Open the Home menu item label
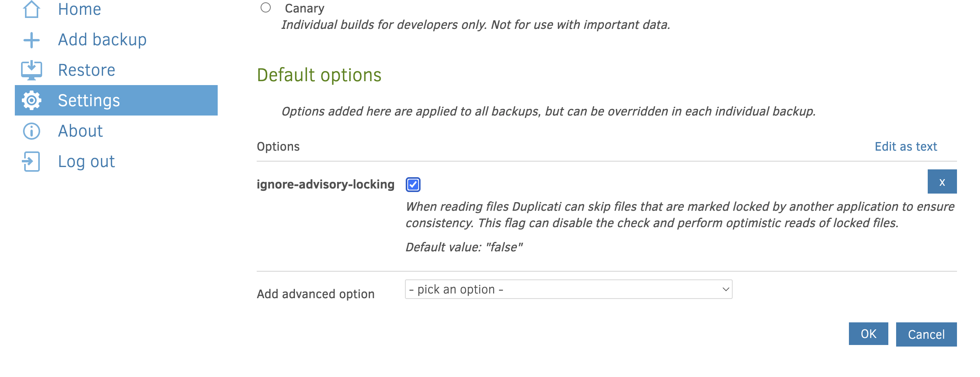 [80, 9]
